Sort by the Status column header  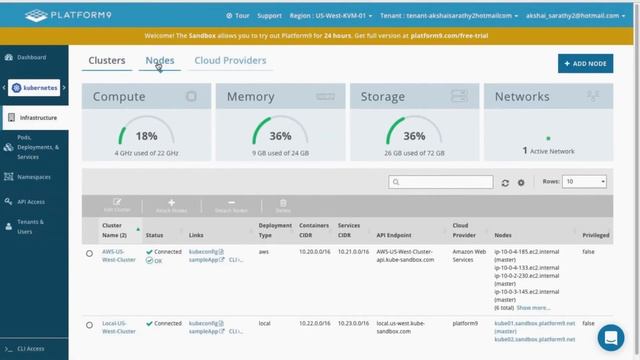[154, 236]
